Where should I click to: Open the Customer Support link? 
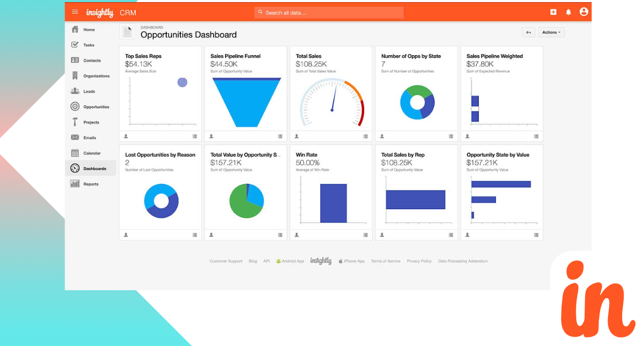click(226, 261)
